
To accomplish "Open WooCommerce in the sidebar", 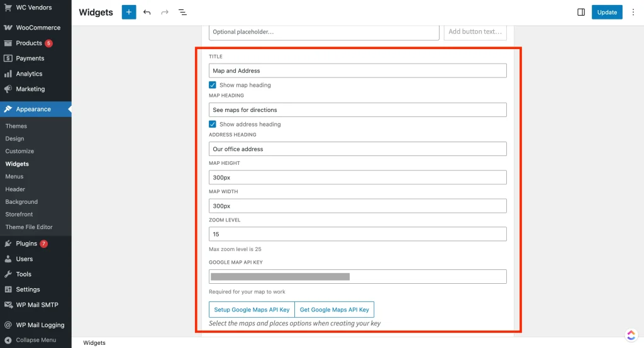I will [38, 28].
